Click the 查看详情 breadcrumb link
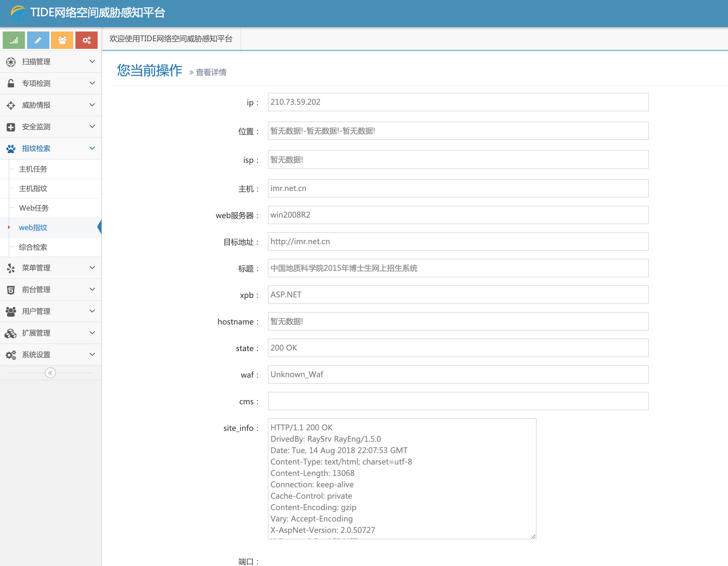 click(211, 72)
